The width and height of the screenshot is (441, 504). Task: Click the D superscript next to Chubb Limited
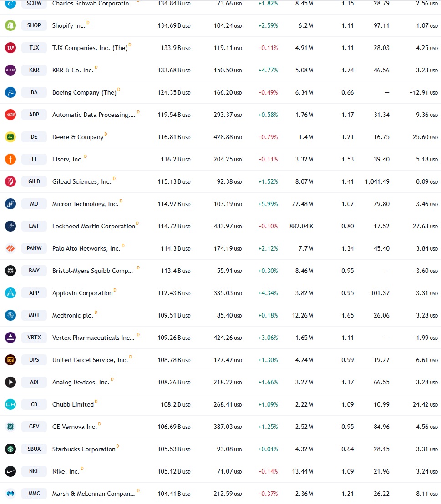(x=96, y=402)
